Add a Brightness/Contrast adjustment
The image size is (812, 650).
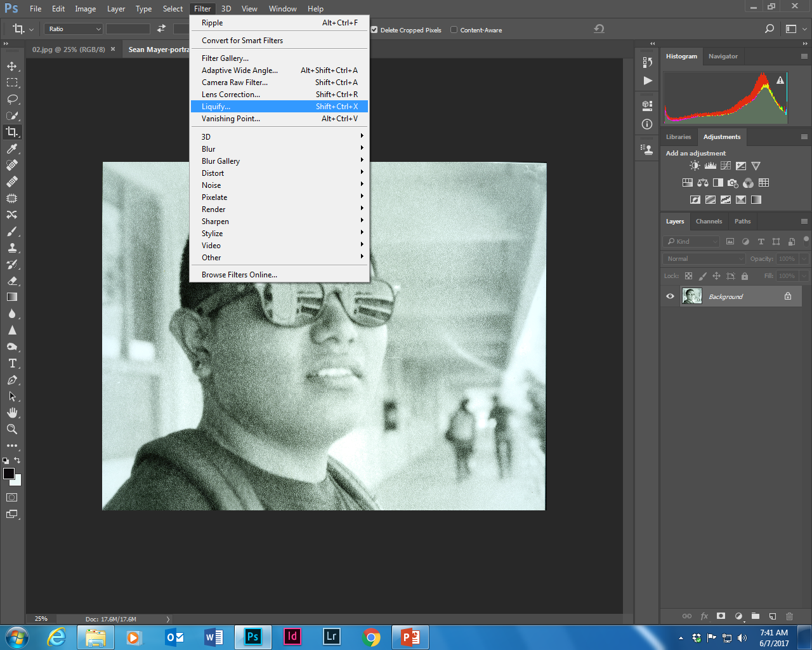click(x=695, y=166)
